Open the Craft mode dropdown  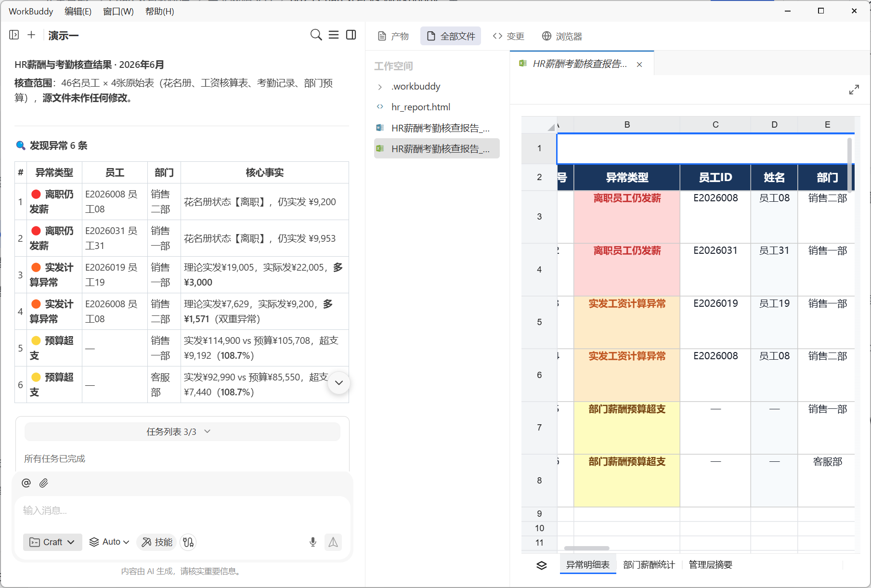(x=52, y=542)
